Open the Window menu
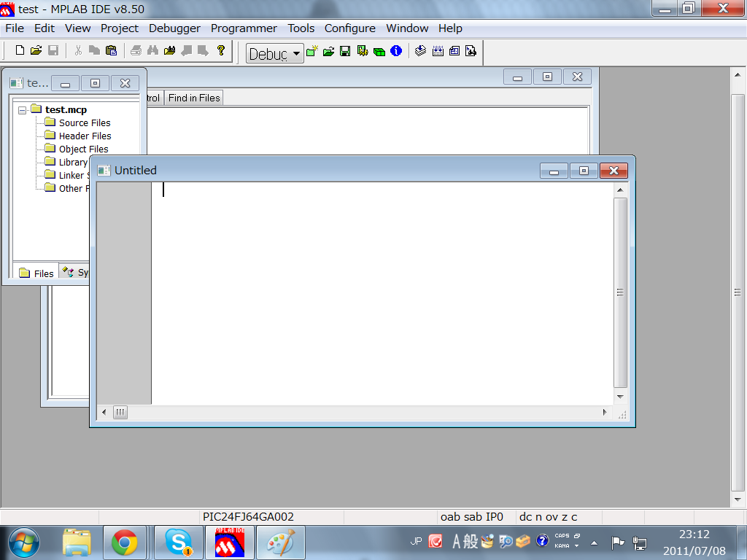The image size is (747, 560). (407, 28)
